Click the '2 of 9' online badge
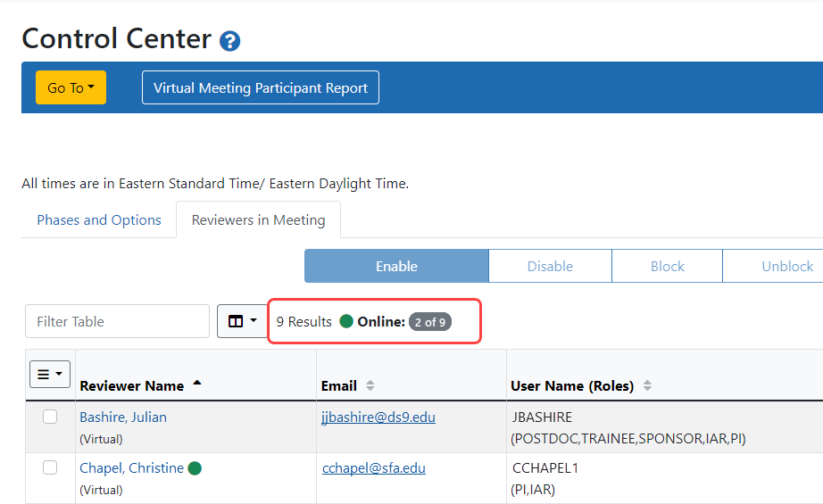This screenshot has height=504, width=823. [x=430, y=322]
